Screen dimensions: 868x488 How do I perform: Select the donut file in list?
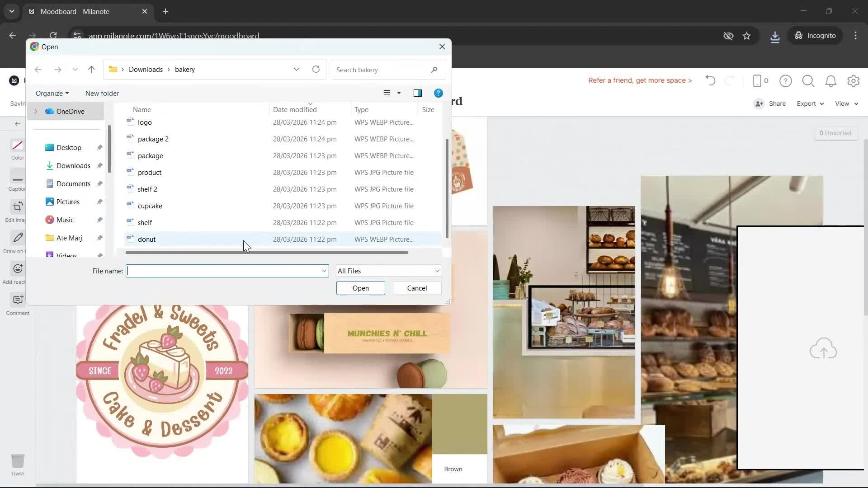point(146,239)
